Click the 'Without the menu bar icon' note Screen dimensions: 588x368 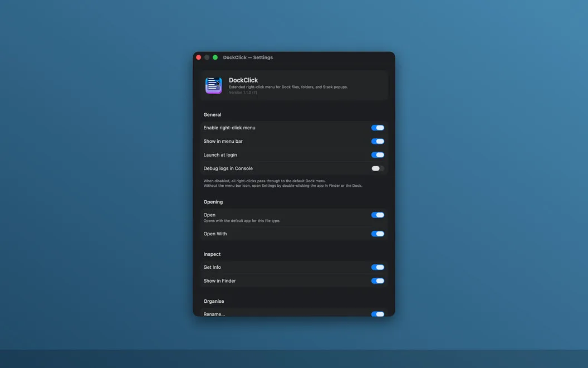click(283, 186)
